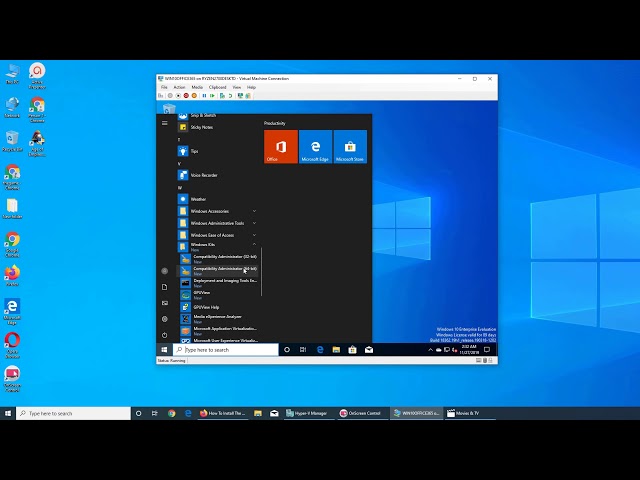This screenshot has height=480, width=640.
Task: Open the Tips app
Action: click(x=217, y=151)
